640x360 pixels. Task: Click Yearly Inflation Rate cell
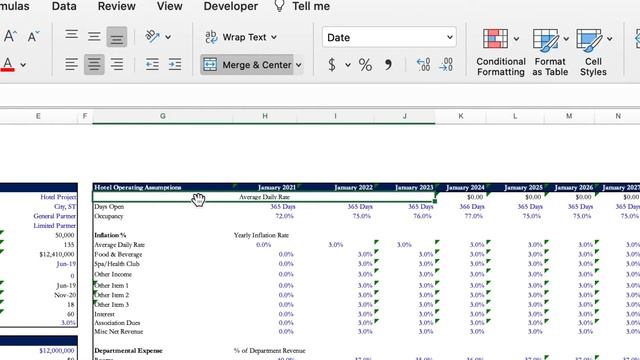(261, 235)
